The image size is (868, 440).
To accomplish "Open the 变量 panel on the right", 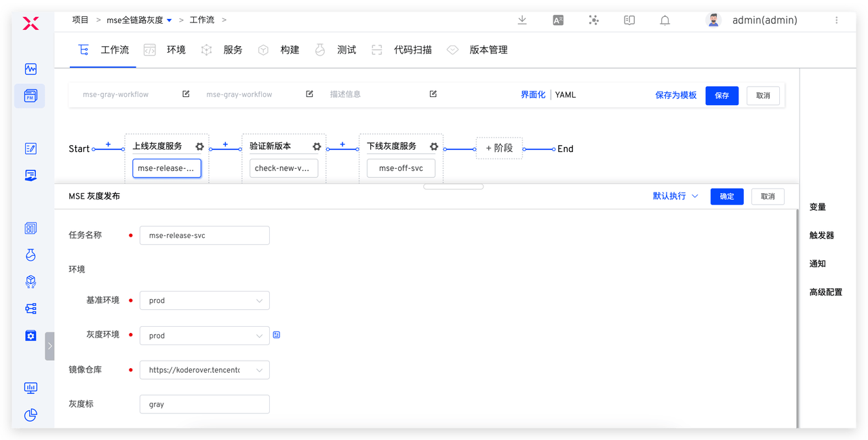I will (x=817, y=207).
